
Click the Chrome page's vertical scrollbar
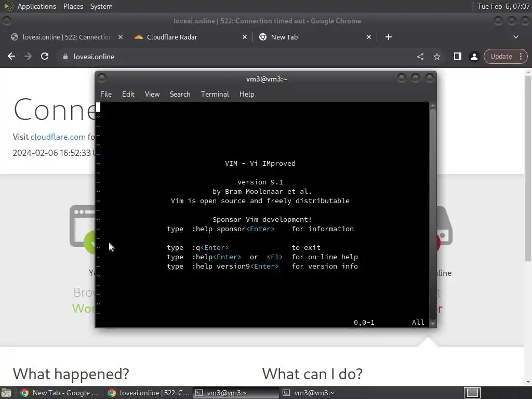(528, 168)
